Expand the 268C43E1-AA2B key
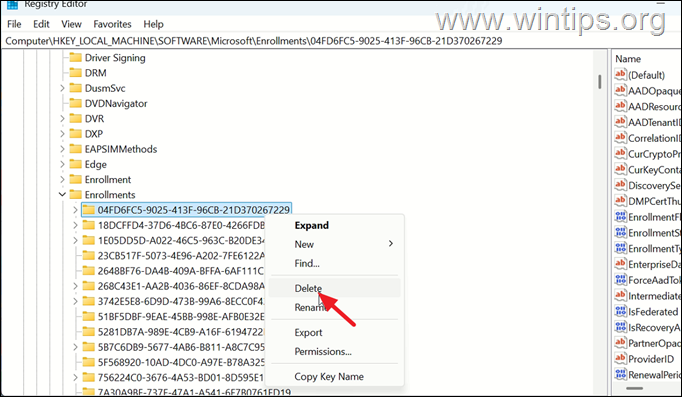Viewport: 682px width, 397px height. click(75, 286)
